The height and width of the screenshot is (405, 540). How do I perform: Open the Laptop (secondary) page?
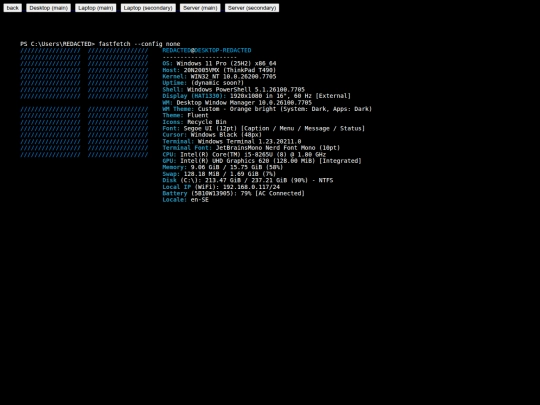pyautogui.click(x=148, y=8)
